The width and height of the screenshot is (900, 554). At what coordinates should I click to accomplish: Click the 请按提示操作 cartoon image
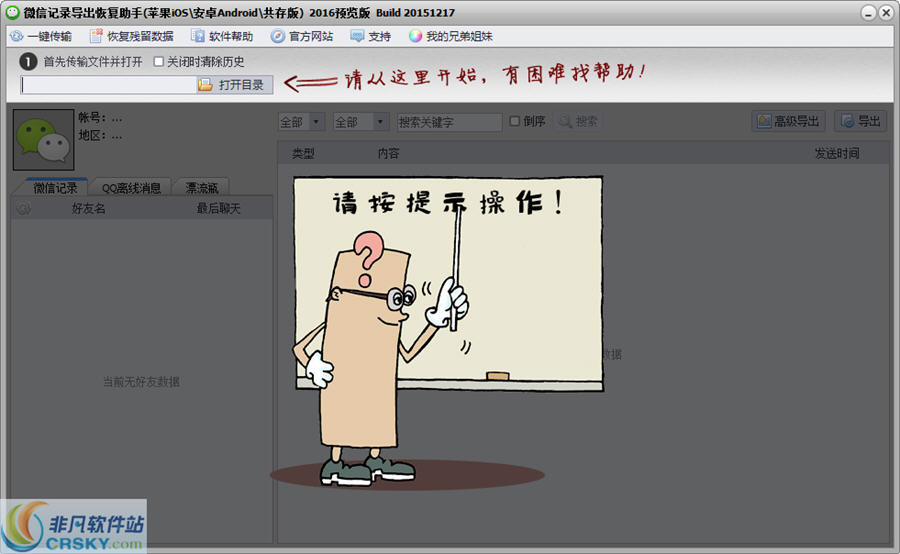(436, 333)
